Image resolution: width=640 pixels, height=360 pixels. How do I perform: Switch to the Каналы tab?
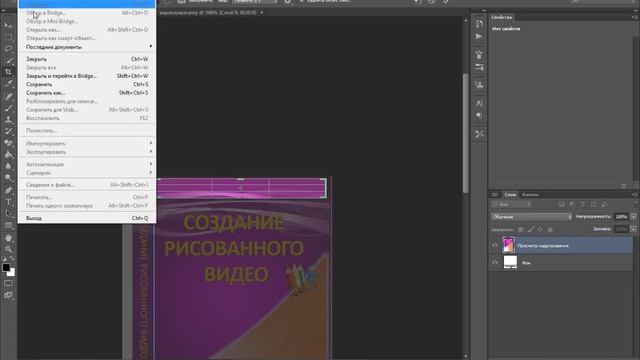point(530,195)
